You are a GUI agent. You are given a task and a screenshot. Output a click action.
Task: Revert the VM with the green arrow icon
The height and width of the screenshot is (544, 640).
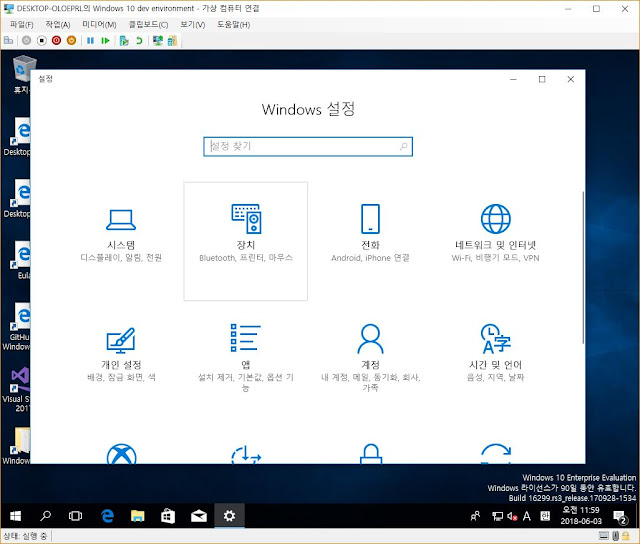139,40
